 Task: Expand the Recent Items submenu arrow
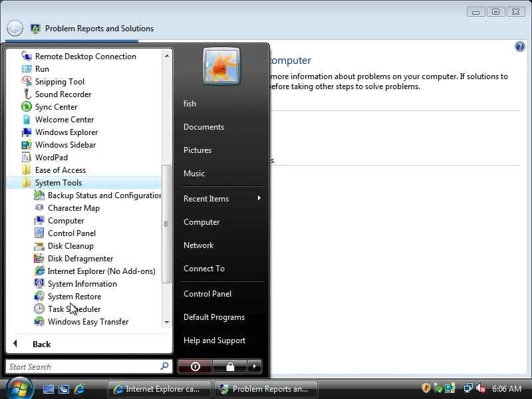click(259, 198)
